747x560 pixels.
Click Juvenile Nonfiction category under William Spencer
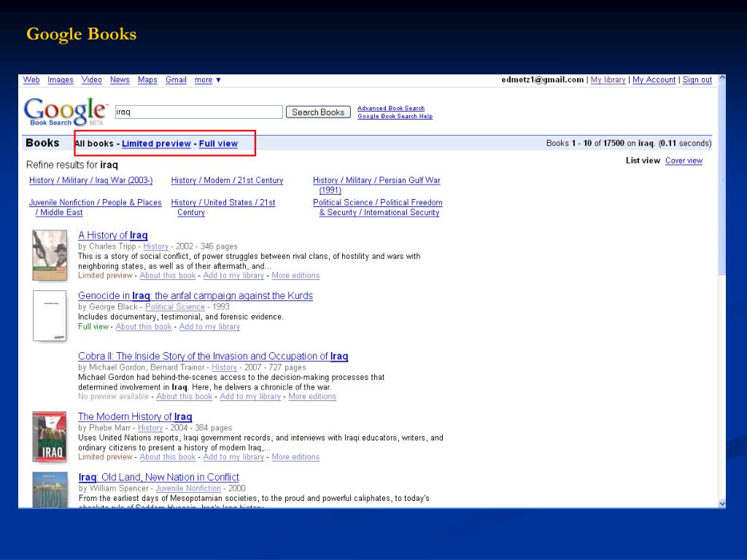pos(188,489)
